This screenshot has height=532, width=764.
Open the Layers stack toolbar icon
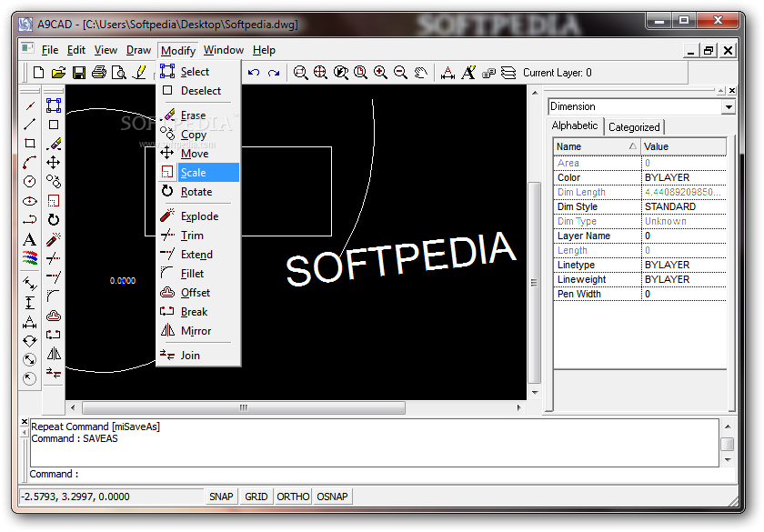[x=508, y=73]
